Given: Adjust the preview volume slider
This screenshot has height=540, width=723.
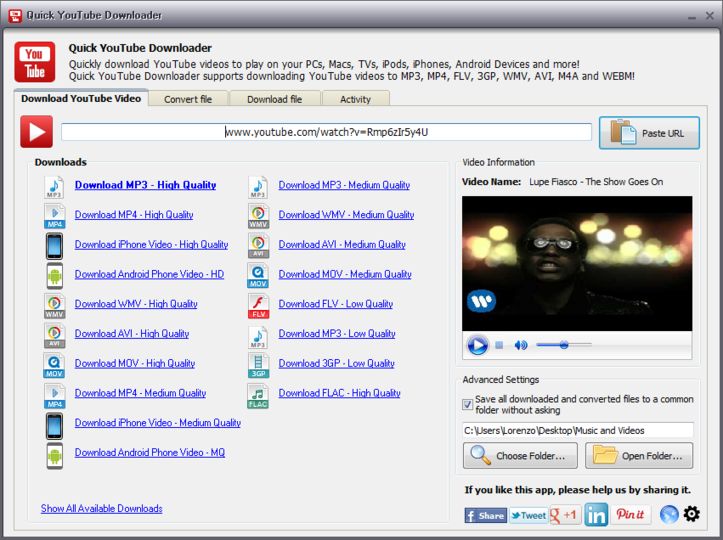Looking at the screenshot, I should (x=564, y=345).
